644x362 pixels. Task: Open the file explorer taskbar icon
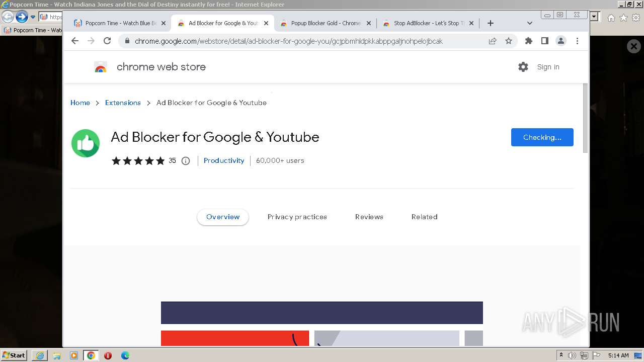point(57,355)
